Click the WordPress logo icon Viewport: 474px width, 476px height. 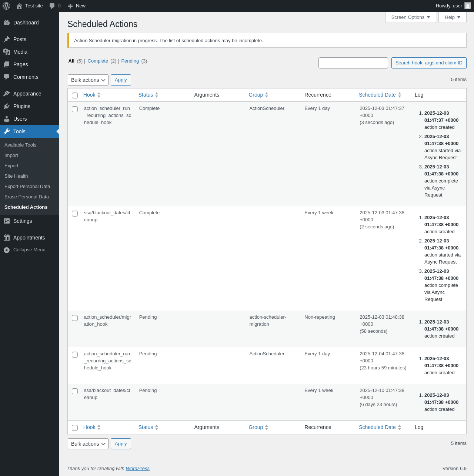coord(6,6)
